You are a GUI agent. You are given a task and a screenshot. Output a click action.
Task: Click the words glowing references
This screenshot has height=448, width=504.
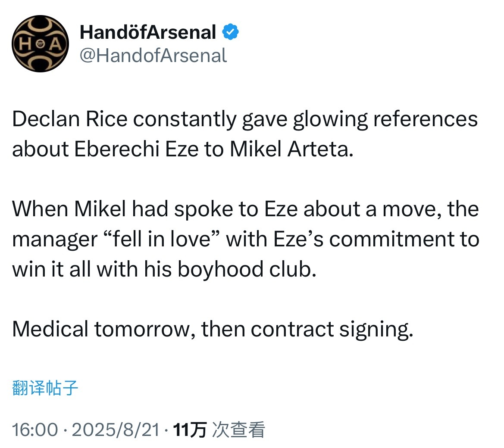coord(385,119)
